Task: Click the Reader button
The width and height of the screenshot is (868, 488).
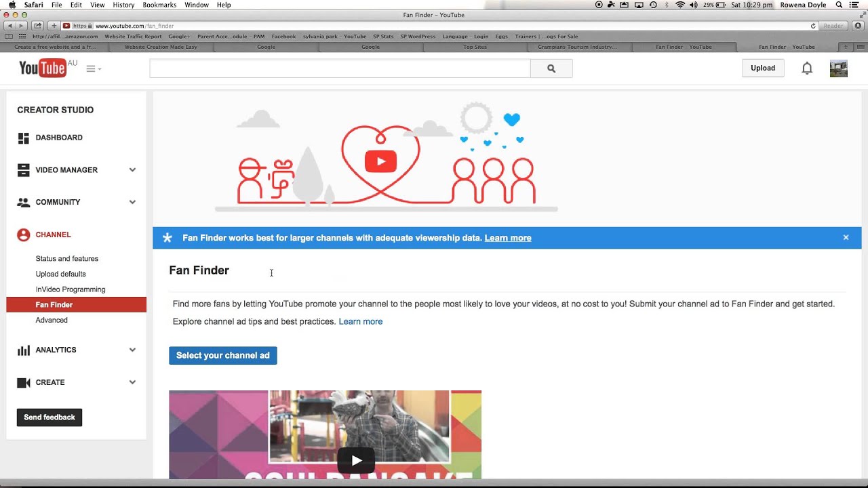Action: point(833,26)
